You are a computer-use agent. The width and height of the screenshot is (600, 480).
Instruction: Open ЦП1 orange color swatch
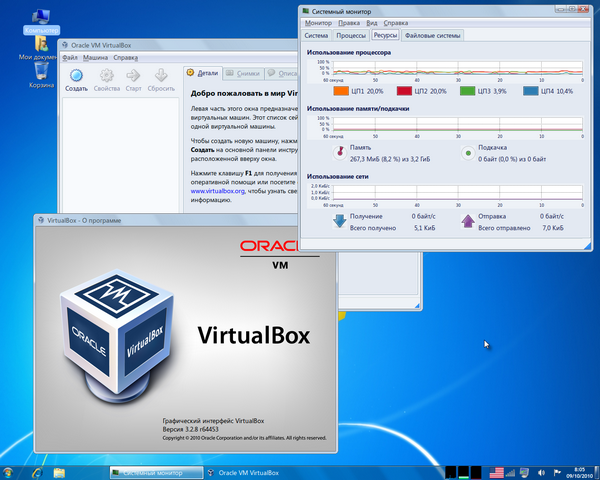[x=341, y=91]
